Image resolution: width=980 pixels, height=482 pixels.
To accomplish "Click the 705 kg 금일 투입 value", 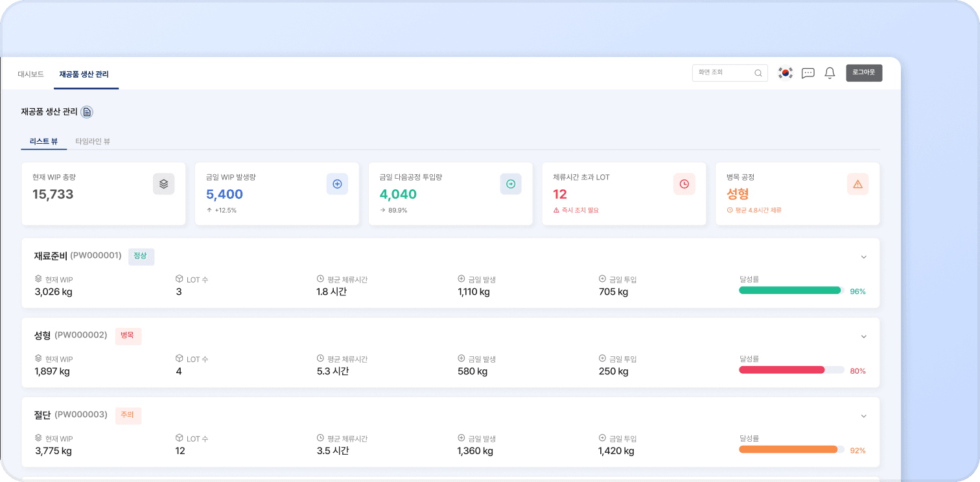I will tap(614, 292).
